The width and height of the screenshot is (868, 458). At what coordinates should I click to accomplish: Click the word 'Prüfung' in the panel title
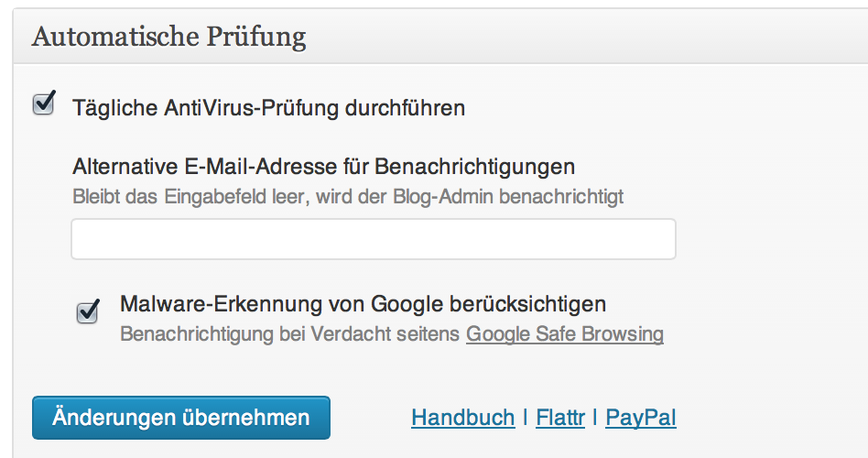pyautogui.click(x=256, y=37)
